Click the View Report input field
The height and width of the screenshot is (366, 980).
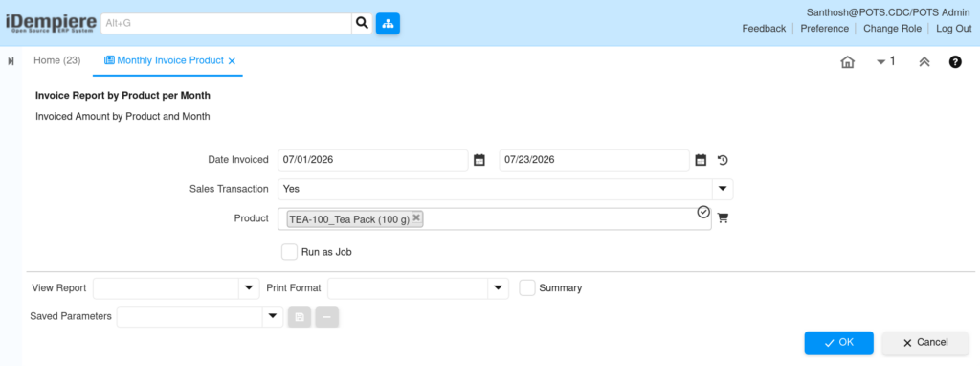(167, 287)
